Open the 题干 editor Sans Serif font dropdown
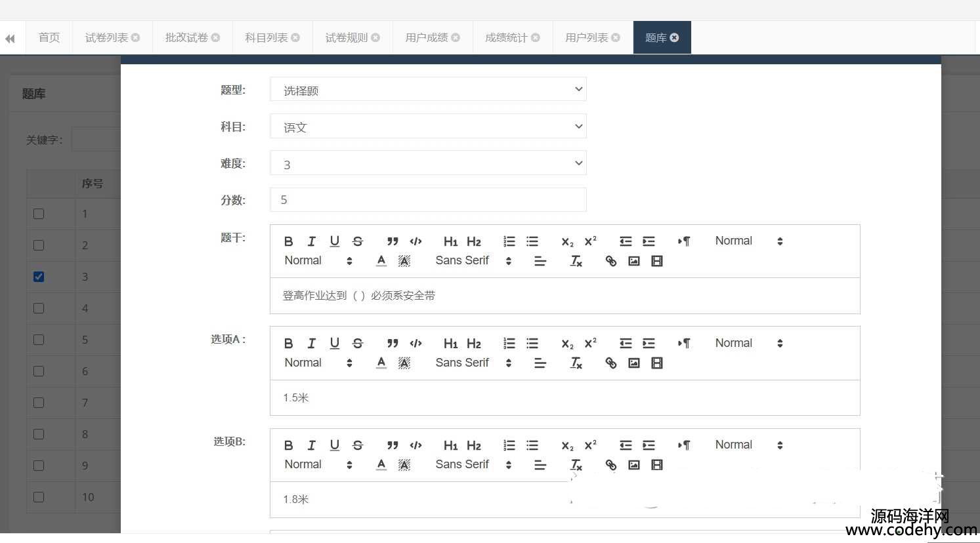 473,261
